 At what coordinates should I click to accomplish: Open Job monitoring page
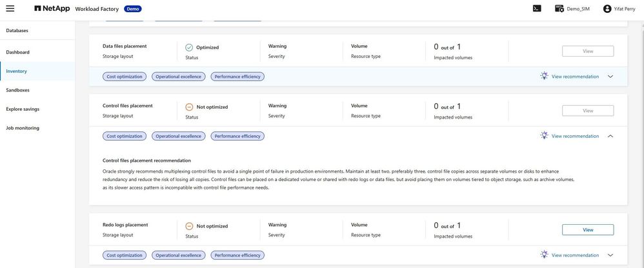[23, 128]
